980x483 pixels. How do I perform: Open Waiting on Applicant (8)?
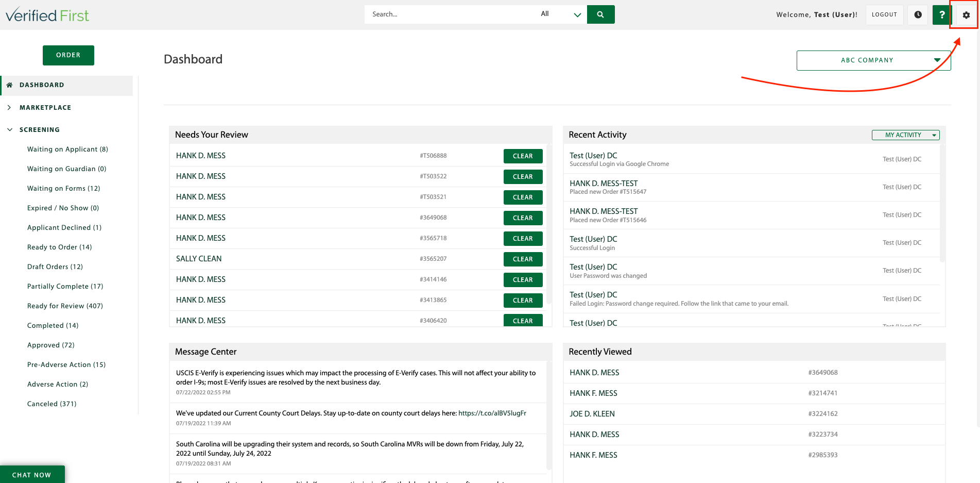(x=67, y=149)
